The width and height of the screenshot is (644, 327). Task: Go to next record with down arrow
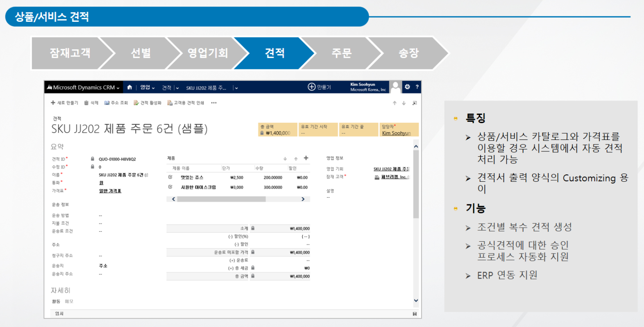pos(404,103)
